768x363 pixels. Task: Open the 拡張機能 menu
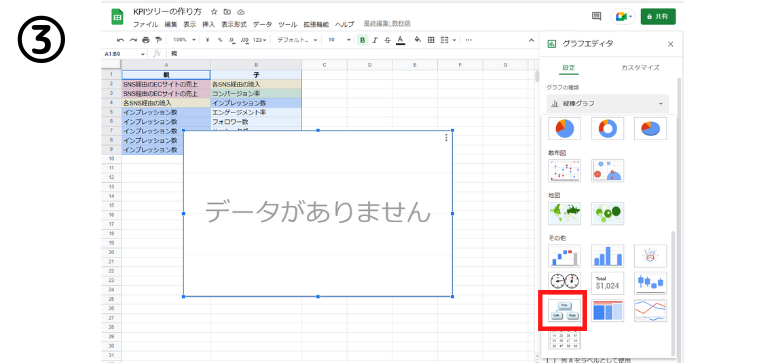[316, 24]
